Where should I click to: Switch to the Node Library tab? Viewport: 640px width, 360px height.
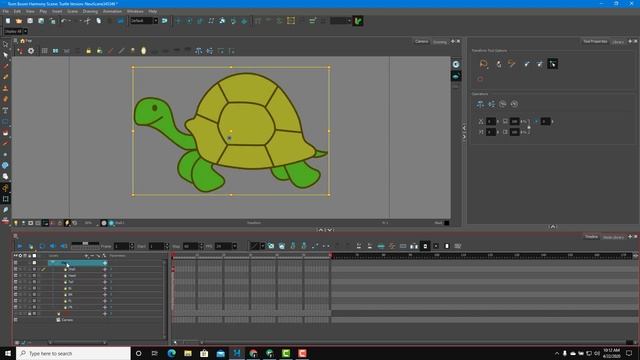[x=613, y=237]
